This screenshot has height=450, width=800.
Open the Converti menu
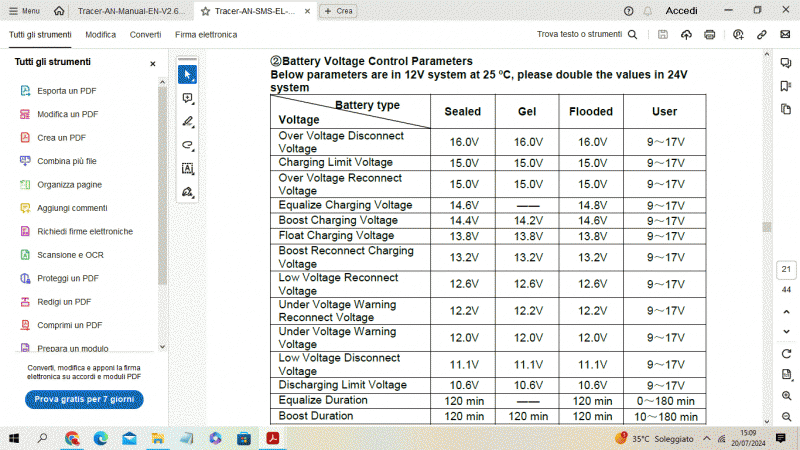coord(145,34)
